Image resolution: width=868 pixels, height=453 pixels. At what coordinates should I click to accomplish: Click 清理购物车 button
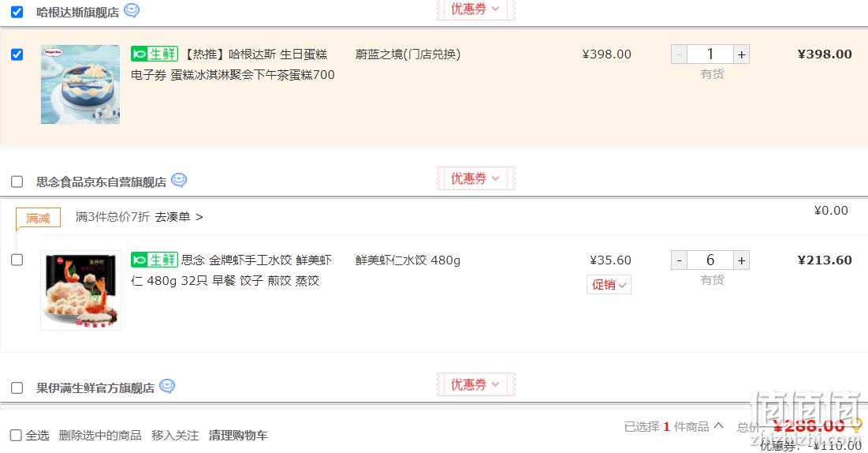tap(238, 436)
